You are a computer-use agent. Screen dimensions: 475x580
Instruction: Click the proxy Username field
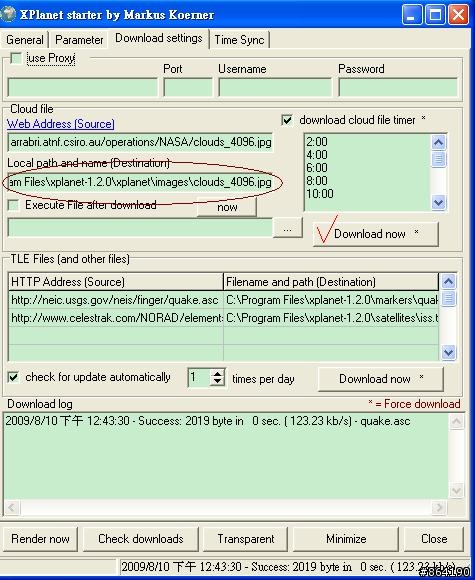point(275,87)
